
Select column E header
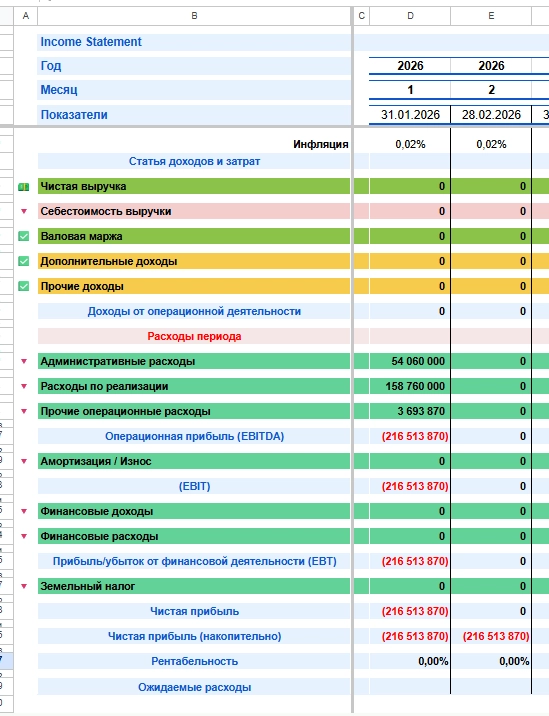(491, 16)
